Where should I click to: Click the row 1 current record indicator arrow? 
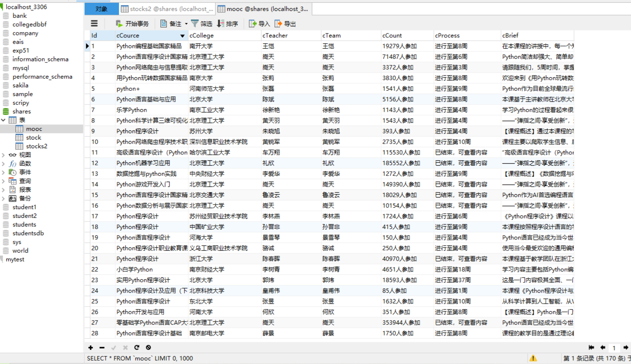pos(87,46)
